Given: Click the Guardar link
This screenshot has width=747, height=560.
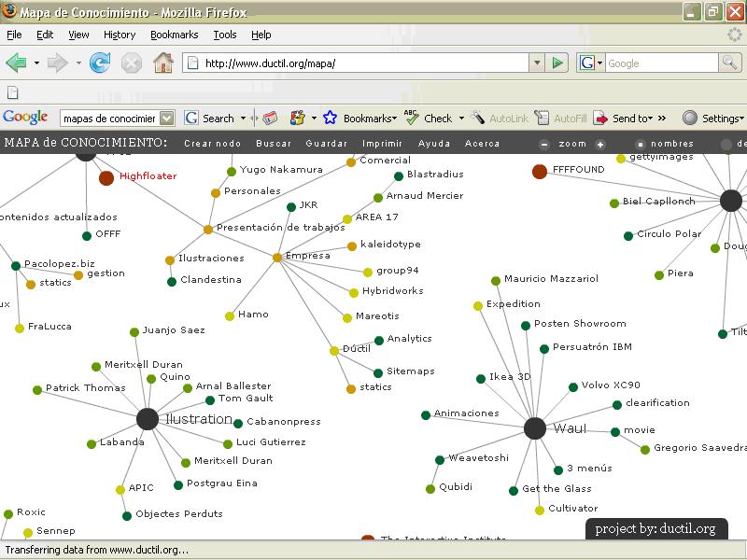Looking at the screenshot, I should point(327,144).
